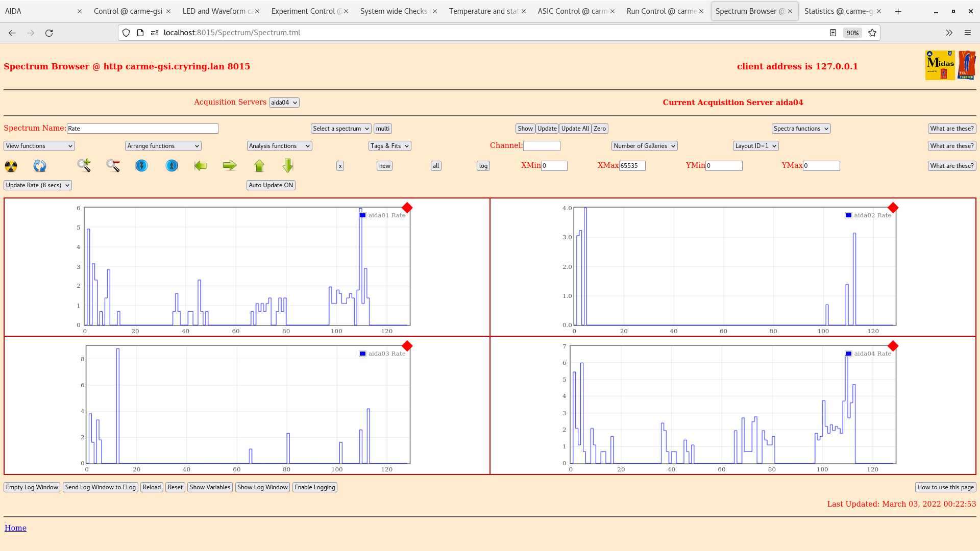Click the zoom out magnifier icon
Screen dimensions: 980x551
click(x=113, y=165)
